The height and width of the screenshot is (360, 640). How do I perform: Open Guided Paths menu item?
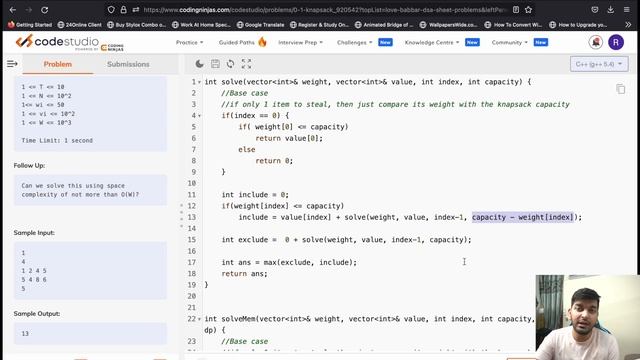[x=242, y=42]
